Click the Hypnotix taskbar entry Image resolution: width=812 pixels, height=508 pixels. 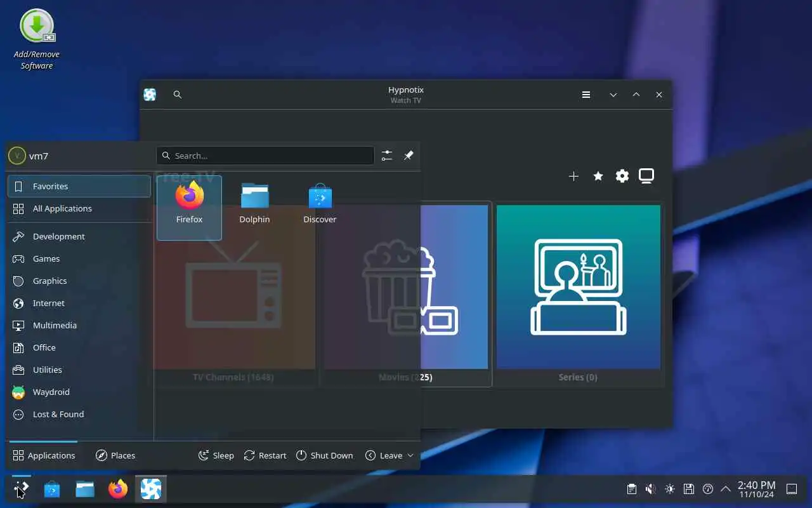click(x=151, y=489)
